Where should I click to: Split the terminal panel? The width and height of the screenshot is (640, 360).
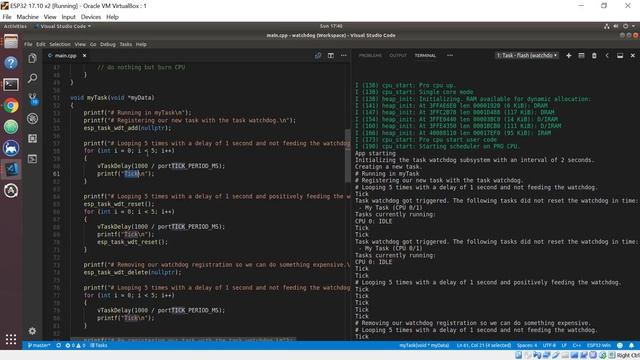(581, 56)
